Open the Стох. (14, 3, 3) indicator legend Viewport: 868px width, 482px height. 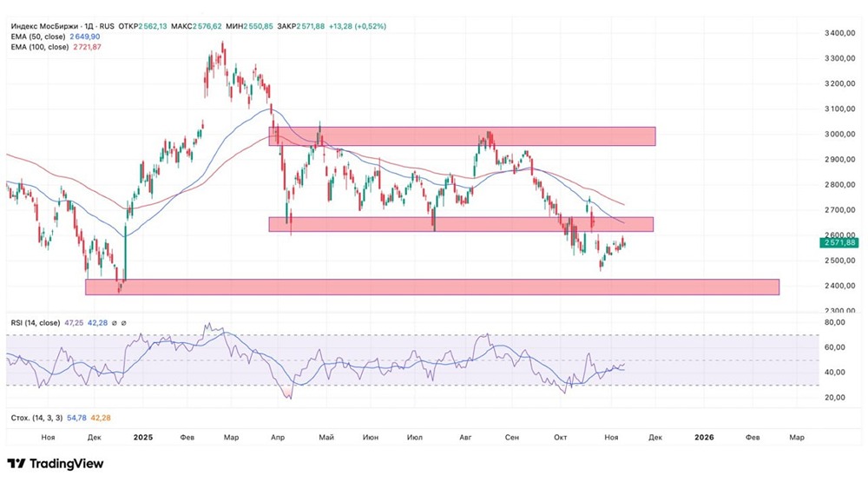36,418
